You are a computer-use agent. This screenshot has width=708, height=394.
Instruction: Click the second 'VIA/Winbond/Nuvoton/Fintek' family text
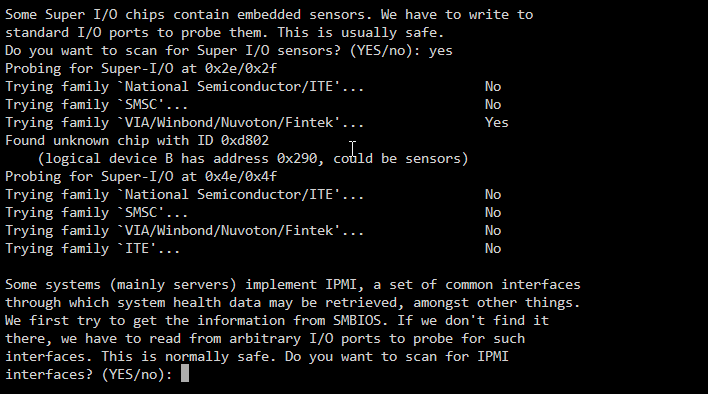click(228, 231)
